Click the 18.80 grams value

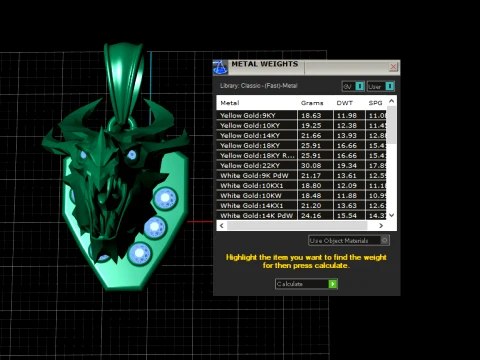pos(311,186)
